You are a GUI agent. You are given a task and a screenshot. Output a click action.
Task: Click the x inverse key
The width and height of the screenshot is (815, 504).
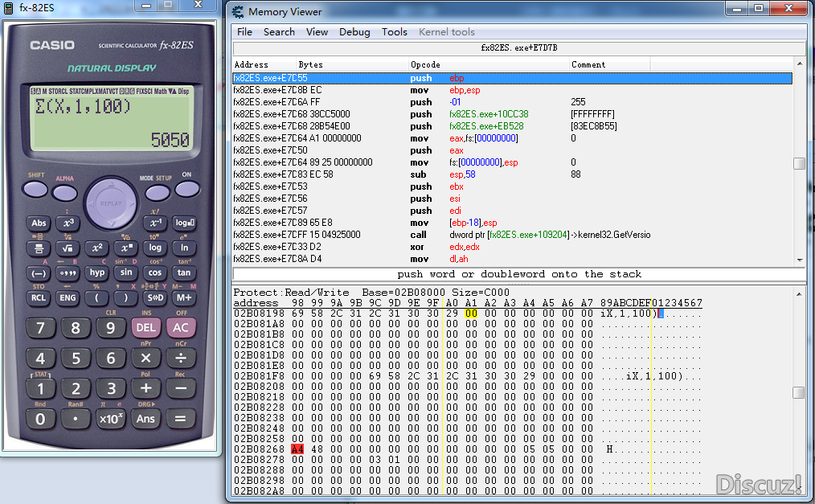[155, 223]
